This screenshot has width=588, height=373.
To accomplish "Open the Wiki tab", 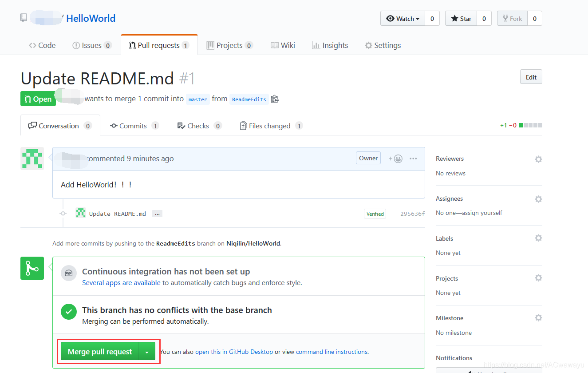I will tap(283, 45).
